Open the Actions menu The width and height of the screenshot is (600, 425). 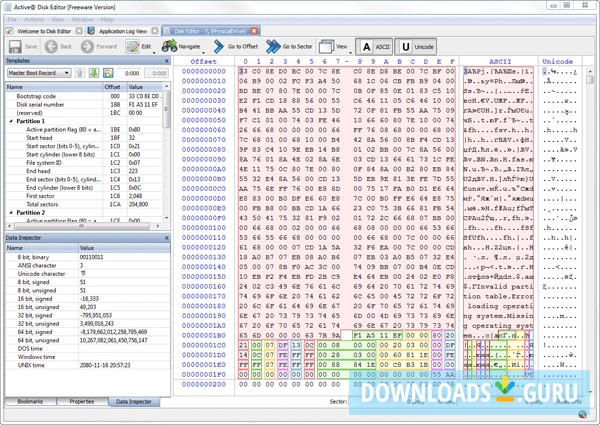tap(33, 18)
